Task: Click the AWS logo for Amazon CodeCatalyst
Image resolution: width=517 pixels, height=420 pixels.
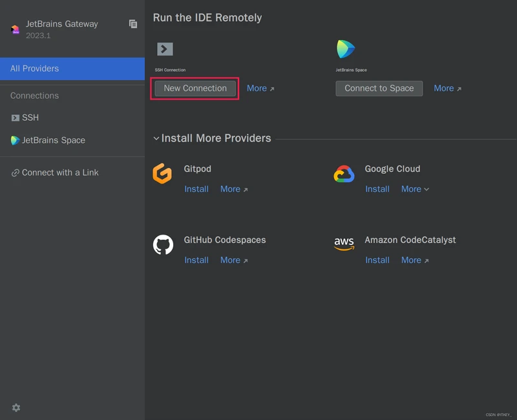Action: click(344, 244)
